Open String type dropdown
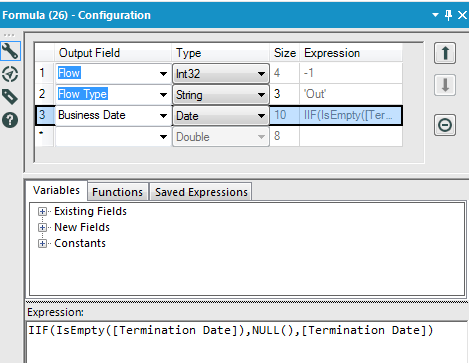The image size is (469, 363). [221, 95]
